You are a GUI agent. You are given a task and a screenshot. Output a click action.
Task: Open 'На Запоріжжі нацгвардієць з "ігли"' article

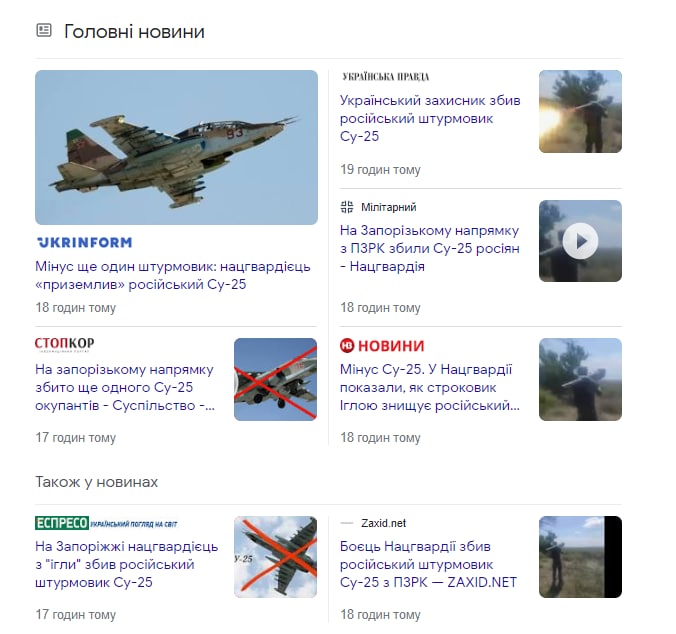(x=127, y=565)
